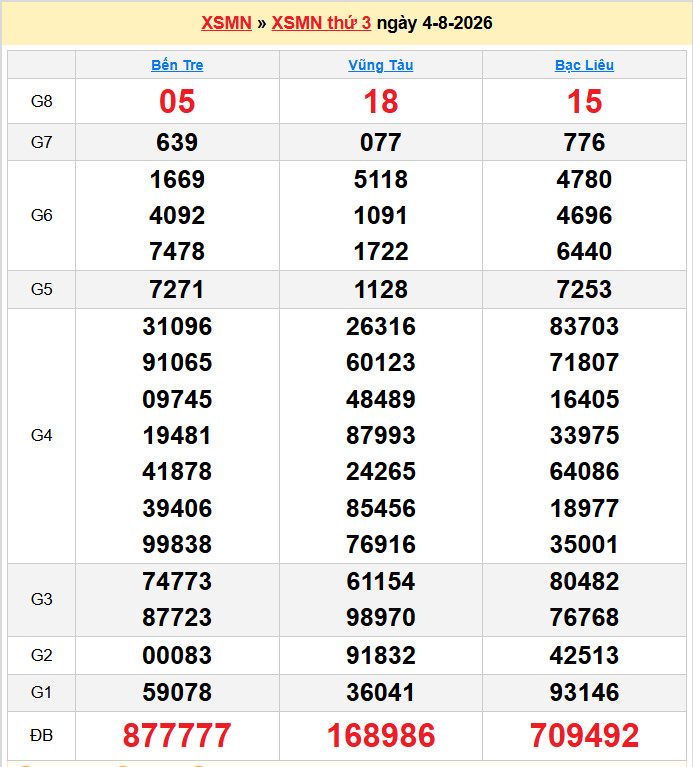Select G4 number 35001
This screenshot has height=767, width=693.
[x=584, y=544]
